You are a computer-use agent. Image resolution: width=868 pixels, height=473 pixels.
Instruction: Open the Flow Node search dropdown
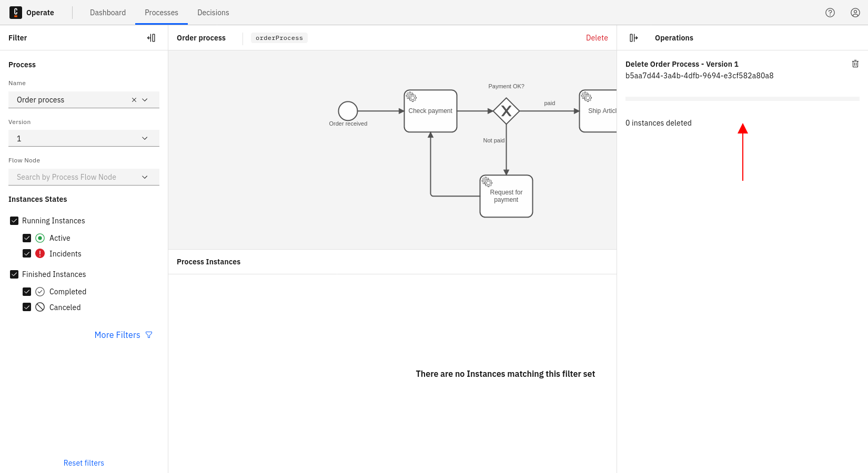(x=84, y=177)
